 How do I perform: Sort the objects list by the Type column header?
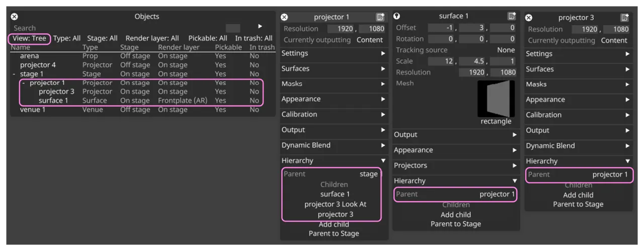[90, 47]
